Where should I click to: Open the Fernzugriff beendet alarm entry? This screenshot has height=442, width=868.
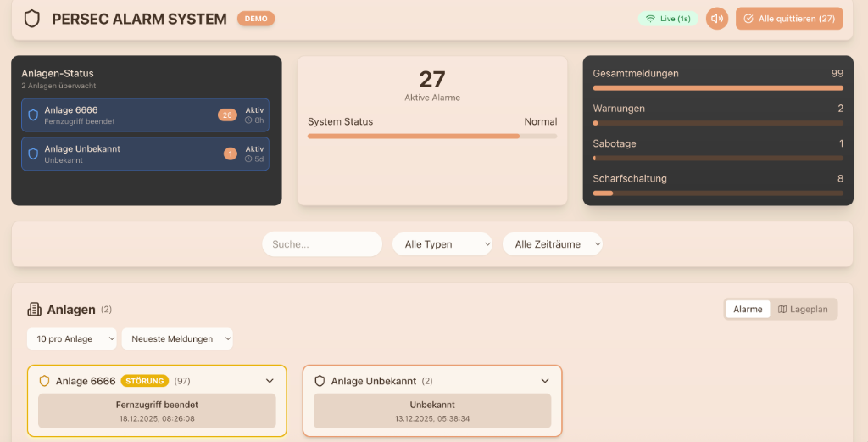pos(157,411)
